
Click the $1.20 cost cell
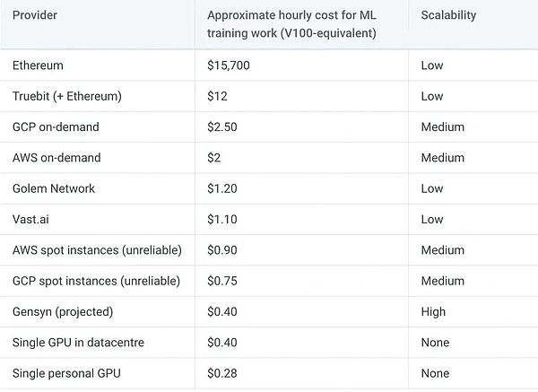pyautogui.click(x=222, y=188)
